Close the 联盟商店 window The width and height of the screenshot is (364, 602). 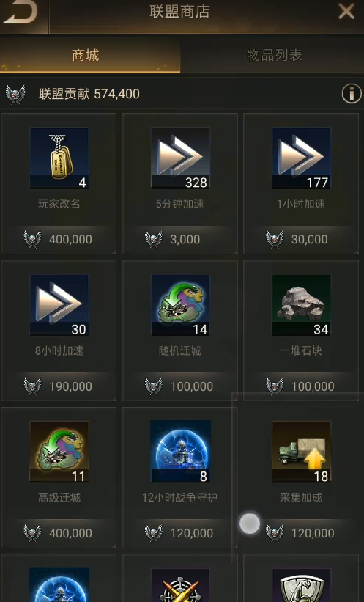(346, 12)
